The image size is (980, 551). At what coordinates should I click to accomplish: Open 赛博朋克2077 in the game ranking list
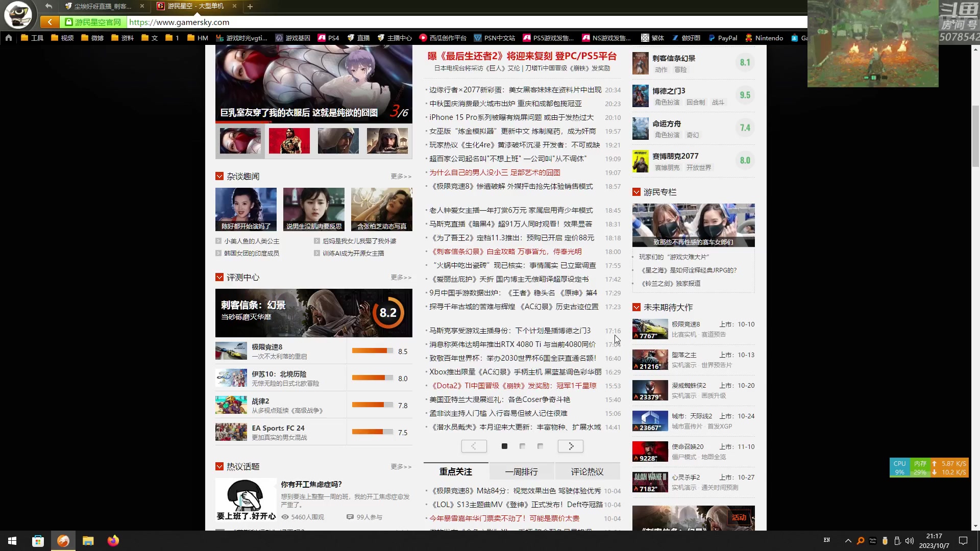[694, 161]
